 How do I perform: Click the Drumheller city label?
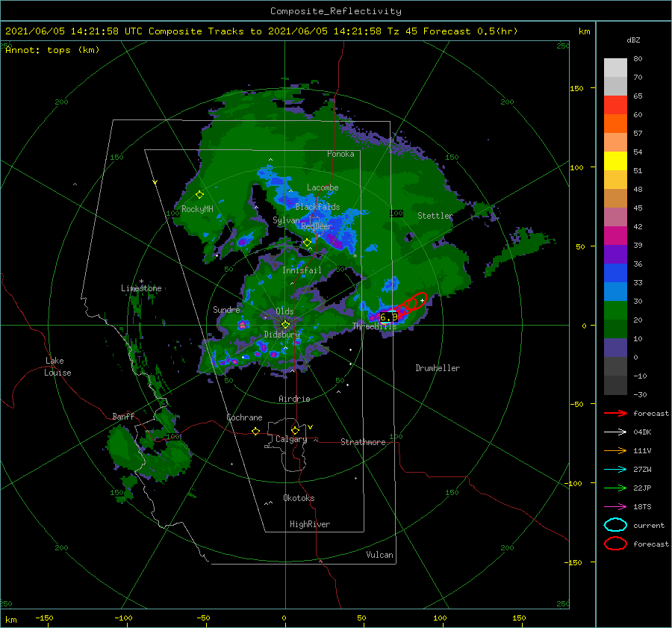point(438,368)
